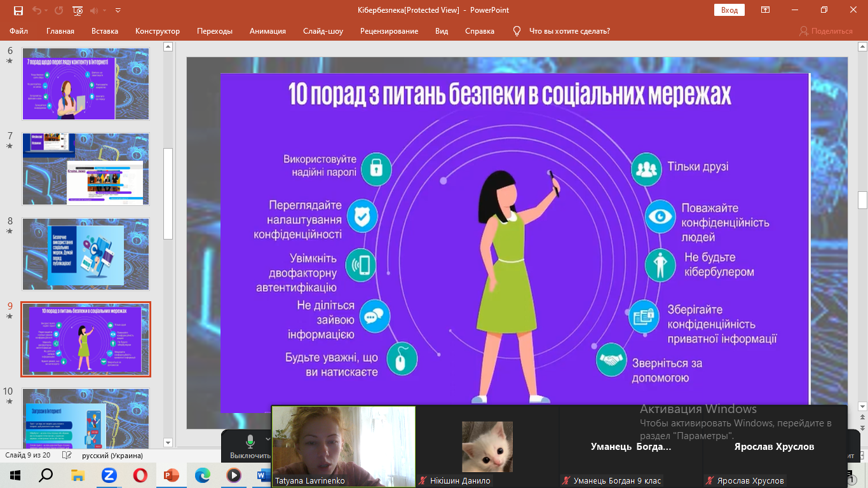Open the Вставка ribbon tab

(105, 30)
